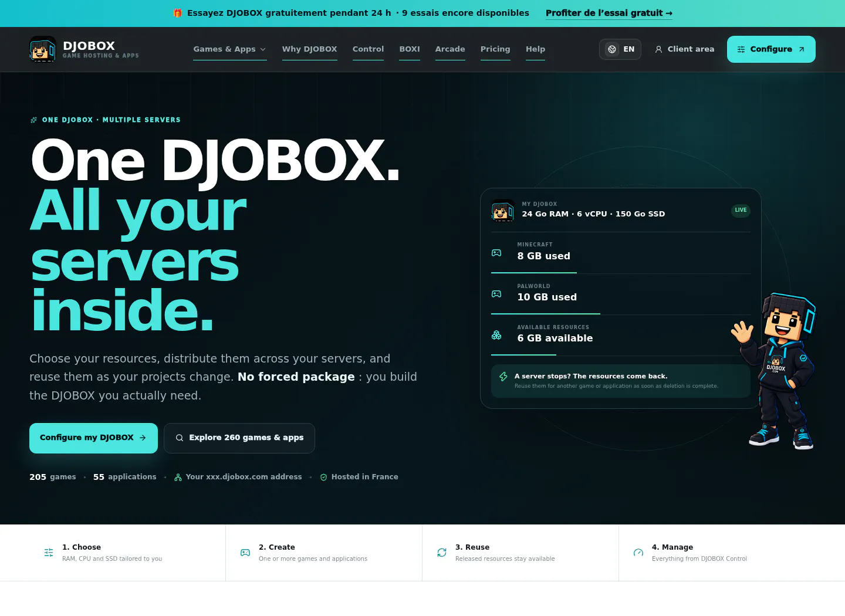The width and height of the screenshot is (845, 616).
Task: Click the Configure button in header
Action: pos(771,49)
